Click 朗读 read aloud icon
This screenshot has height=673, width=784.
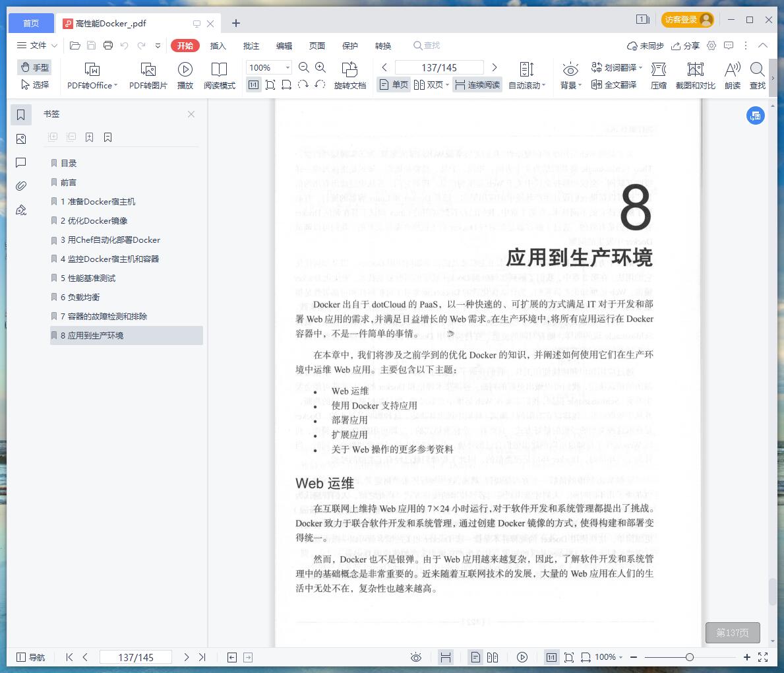pos(733,76)
